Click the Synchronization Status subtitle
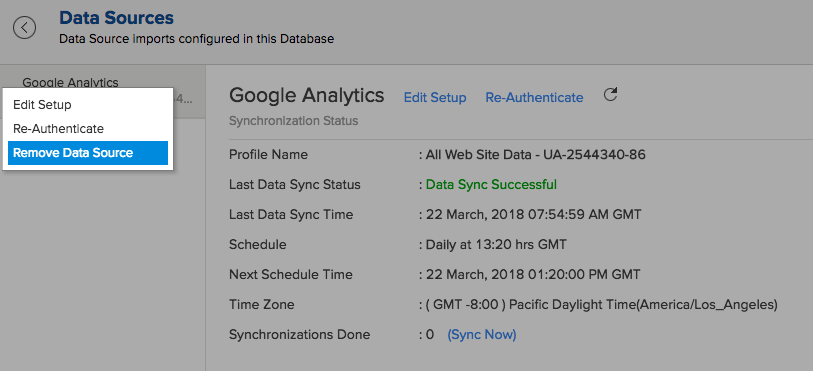 pyautogui.click(x=293, y=121)
